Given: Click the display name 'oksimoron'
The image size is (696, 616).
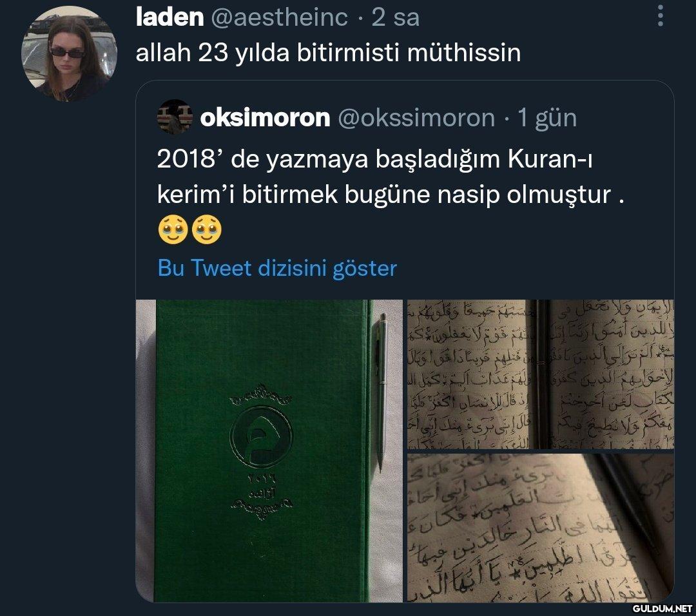Looking at the screenshot, I should (265, 118).
